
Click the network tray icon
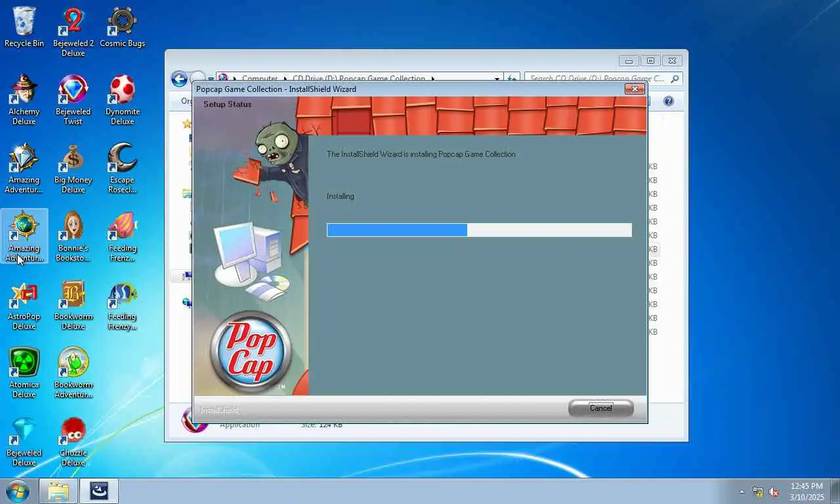pyautogui.click(x=758, y=492)
